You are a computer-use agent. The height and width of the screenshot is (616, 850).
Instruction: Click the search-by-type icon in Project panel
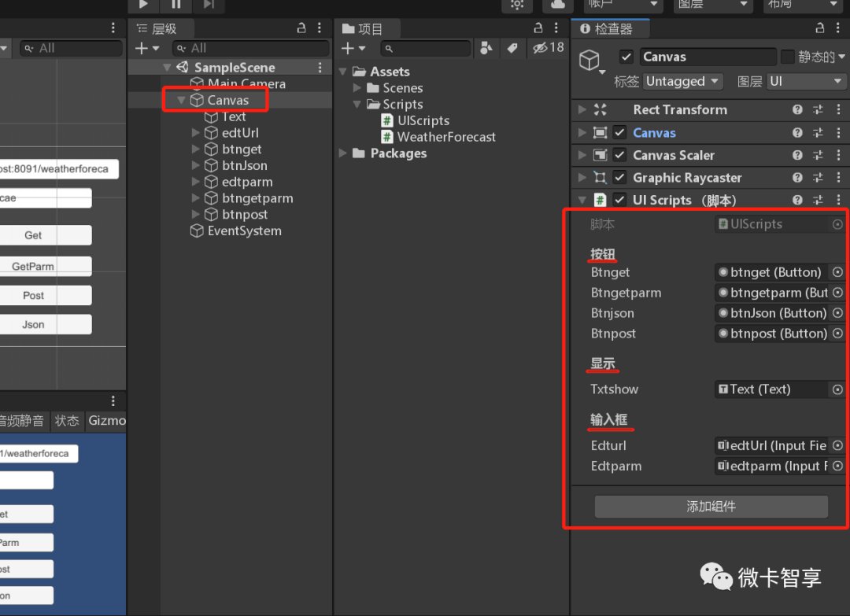486,48
